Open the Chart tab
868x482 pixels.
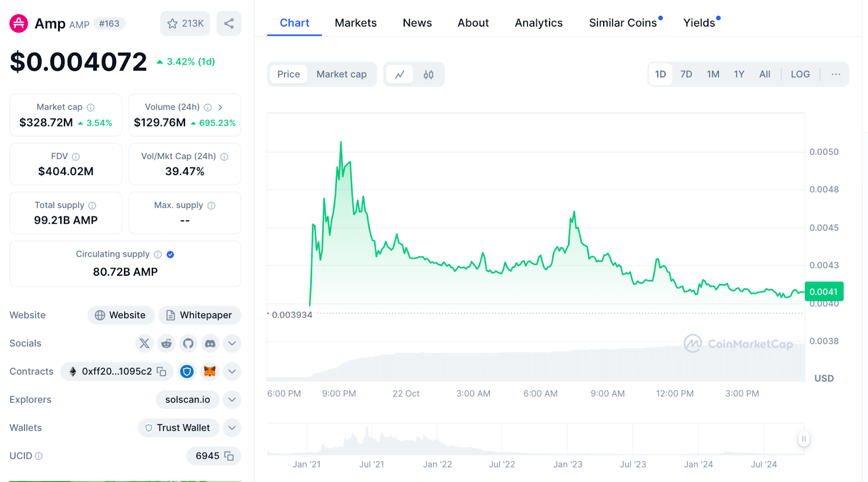coord(295,23)
